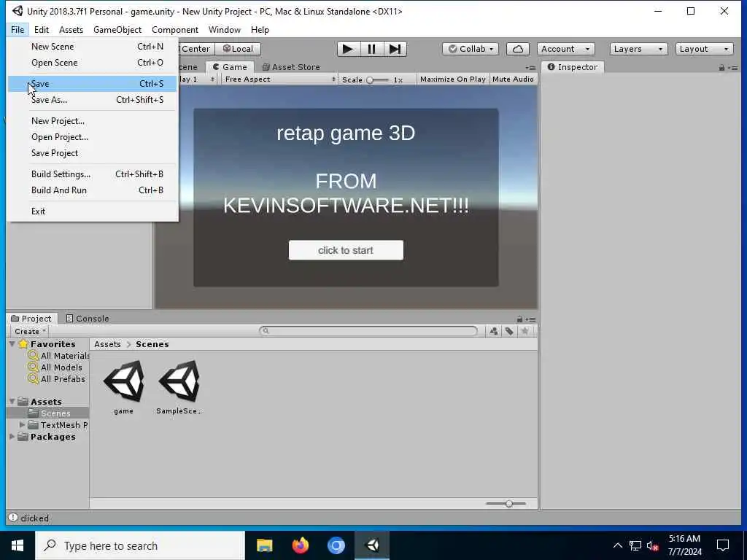Toggle Maximize On Play
Image resolution: width=747 pixels, height=560 pixels.
point(452,79)
